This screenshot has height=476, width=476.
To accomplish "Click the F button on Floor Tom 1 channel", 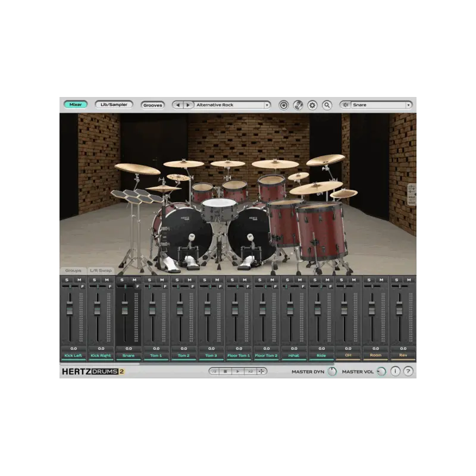I will [248, 287].
